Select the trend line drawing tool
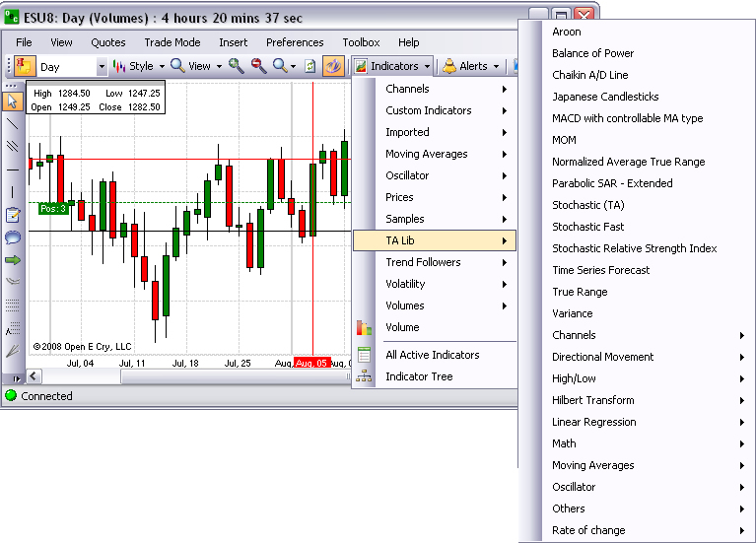The width and height of the screenshot is (756, 543). [12, 123]
